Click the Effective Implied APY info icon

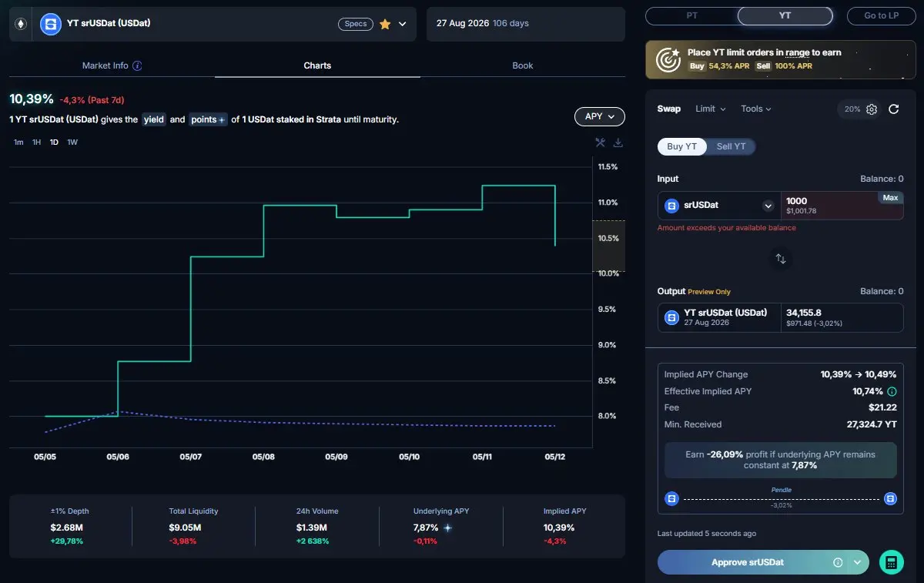tap(892, 391)
